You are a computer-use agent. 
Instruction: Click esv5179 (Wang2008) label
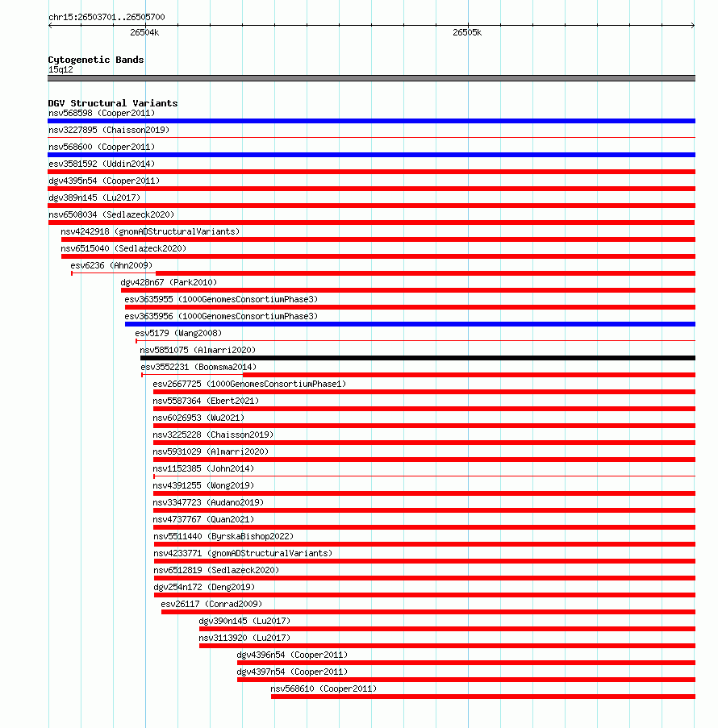point(178,333)
